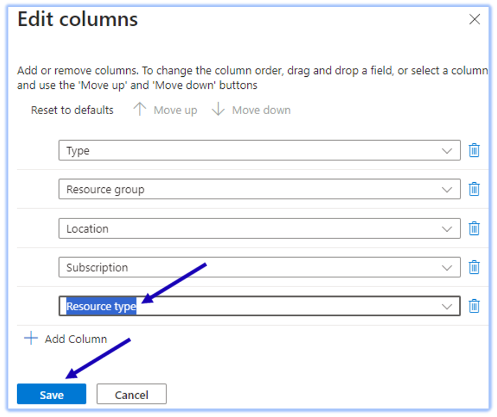Click the plus icon beside Add Column

coord(31,338)
